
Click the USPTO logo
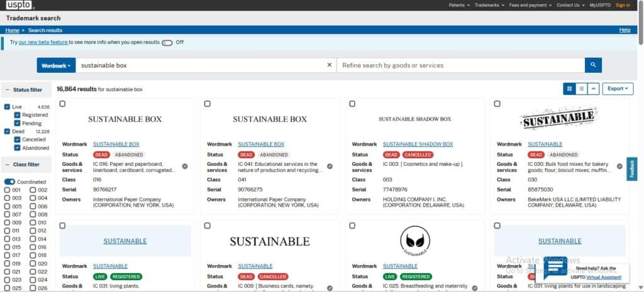coord(20,5)
